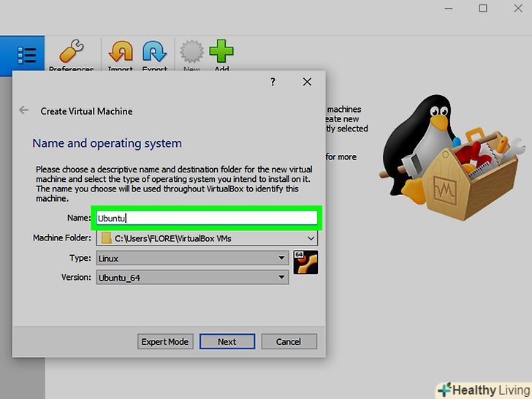
Task: Select the C:\Users\FLORE\VirtualBox VMs path text
Action: click(x=173, y=238)
